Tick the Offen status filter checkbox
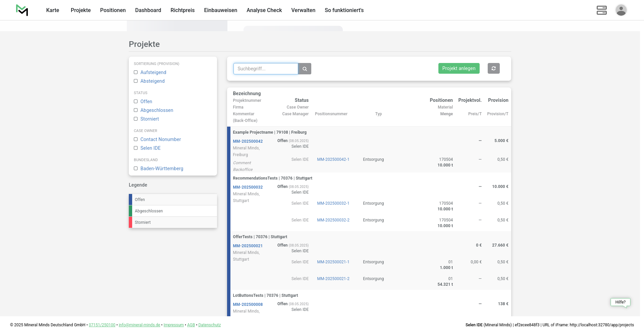The image size is (644, 333). pos(136,102)
